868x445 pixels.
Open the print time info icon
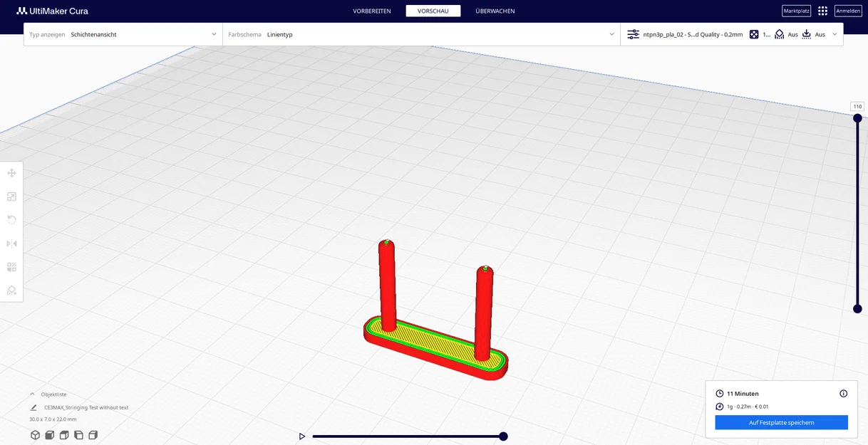click(x=844, y=394)
